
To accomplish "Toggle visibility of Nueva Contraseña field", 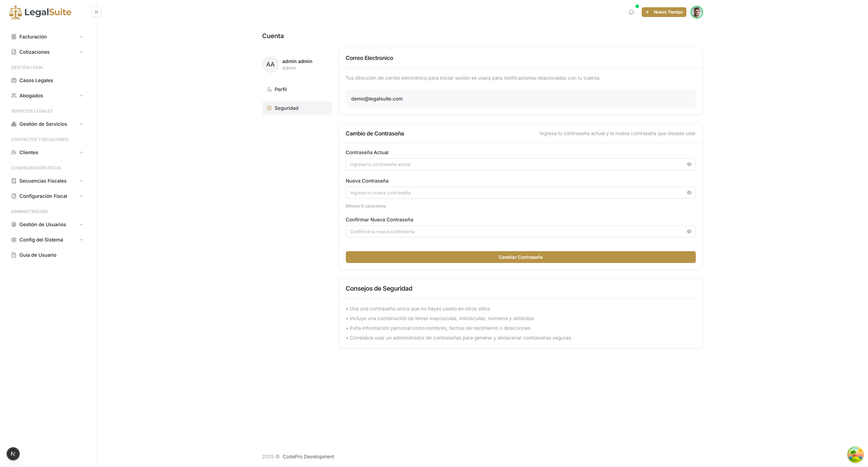I will pos(689,193).
